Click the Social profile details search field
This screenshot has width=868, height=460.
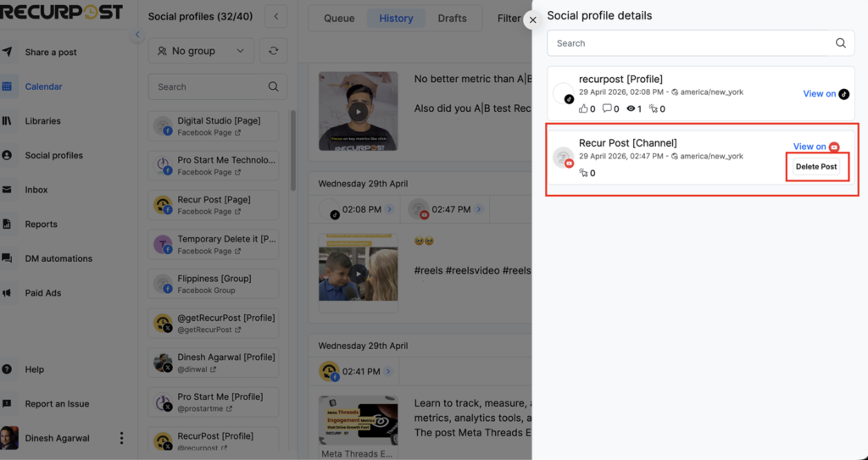[x=701, y=43]
